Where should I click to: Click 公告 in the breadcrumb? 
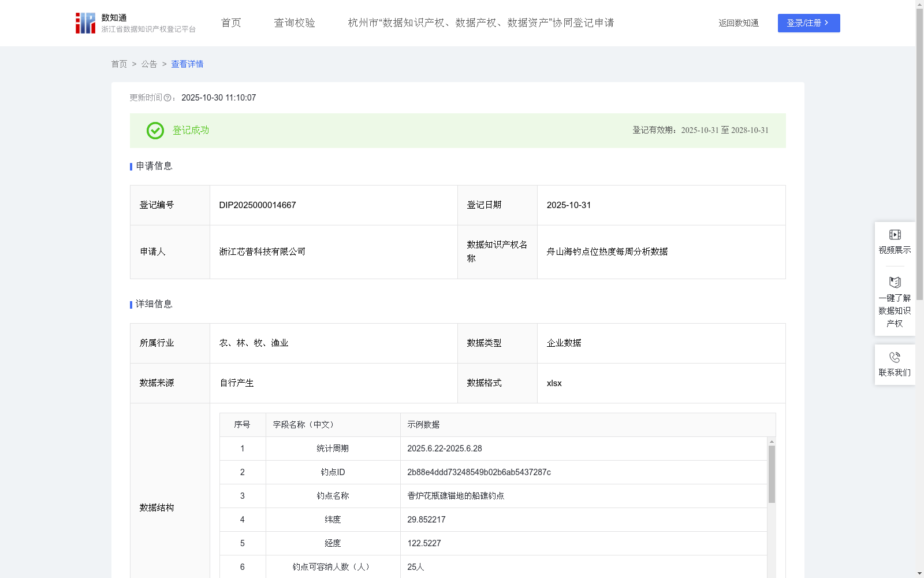coord(149,64)
